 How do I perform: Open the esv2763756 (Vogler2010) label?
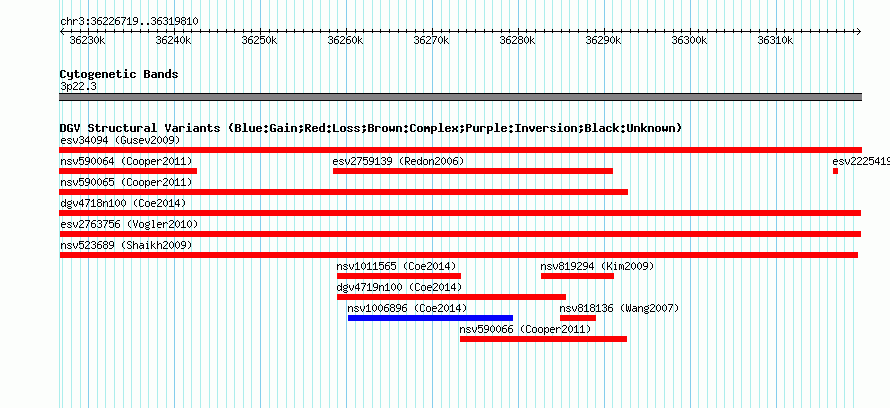pyautogui.click(x=129, y=224)
